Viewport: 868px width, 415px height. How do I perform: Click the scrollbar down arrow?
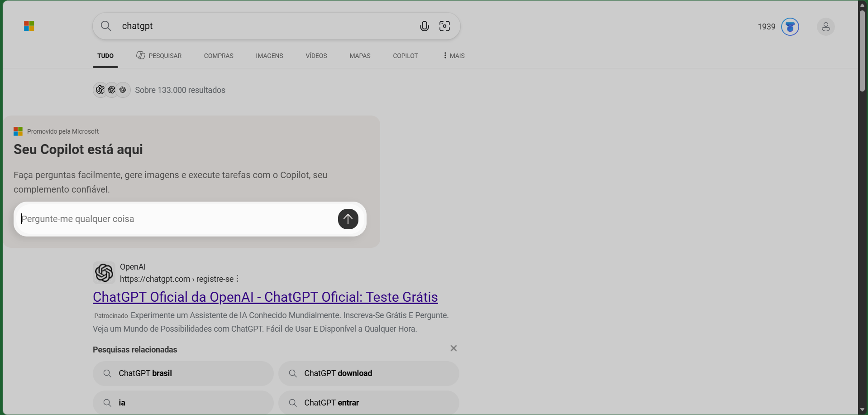coord(863,410)
